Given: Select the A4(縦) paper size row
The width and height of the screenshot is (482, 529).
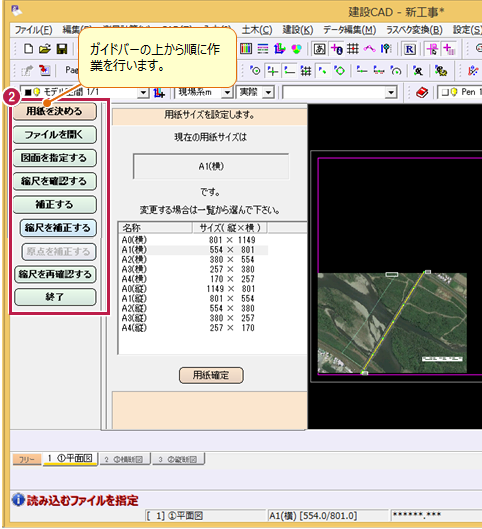Looking at the screenshot, I should 194,328.
